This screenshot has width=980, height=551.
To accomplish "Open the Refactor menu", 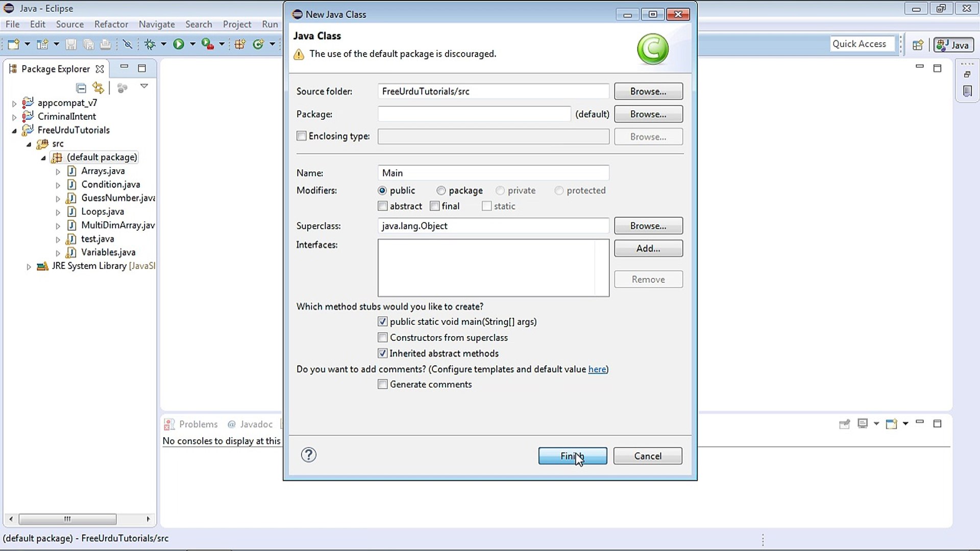I will point(111,24).
